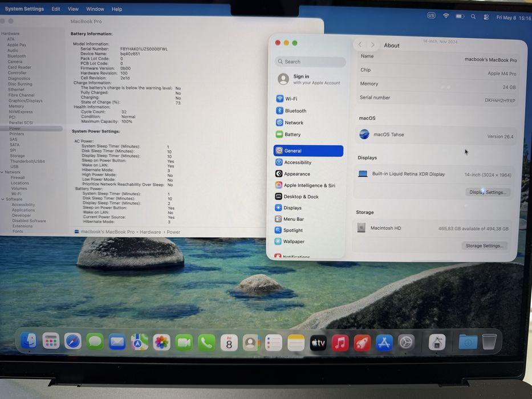Click the Fri May 8 menu bar clock

[514, 18]
